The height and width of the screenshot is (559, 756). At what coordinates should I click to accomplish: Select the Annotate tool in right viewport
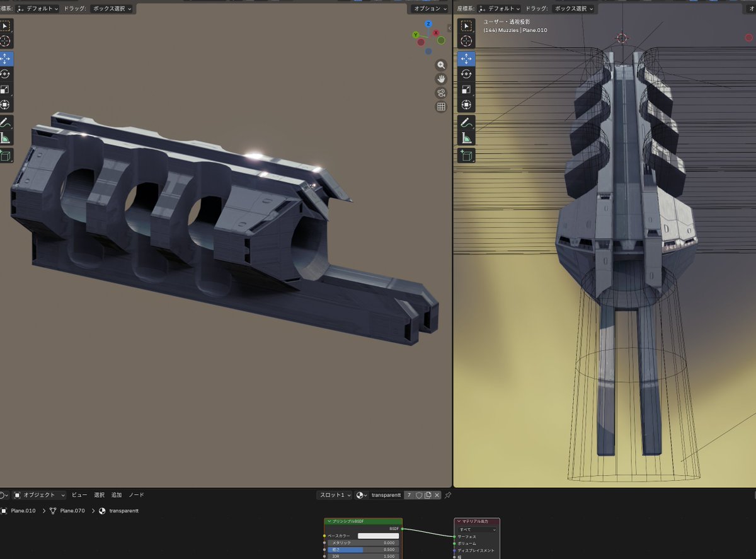tap(466, 122)
